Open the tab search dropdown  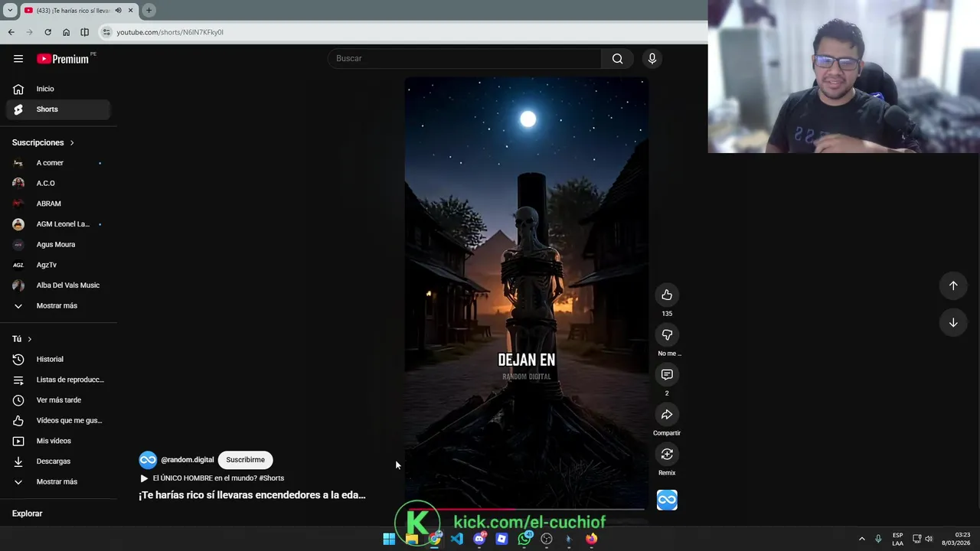10,10
